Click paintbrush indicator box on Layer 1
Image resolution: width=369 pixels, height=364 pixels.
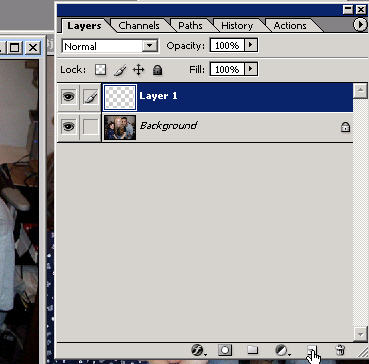[x=90, y=97]
